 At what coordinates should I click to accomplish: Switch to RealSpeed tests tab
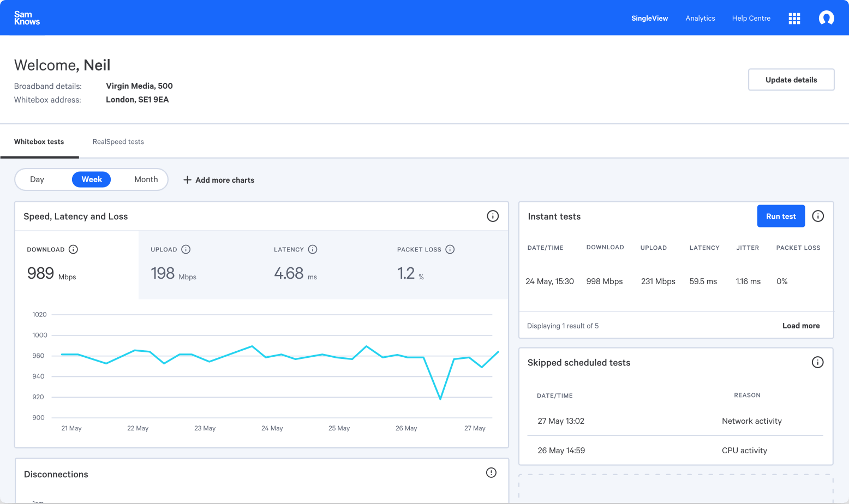tap(118, 142)
